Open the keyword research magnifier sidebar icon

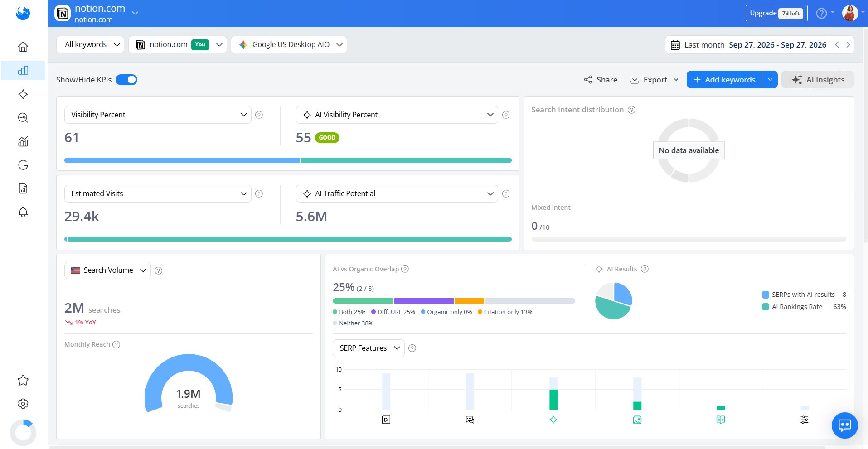pos(23,118)
